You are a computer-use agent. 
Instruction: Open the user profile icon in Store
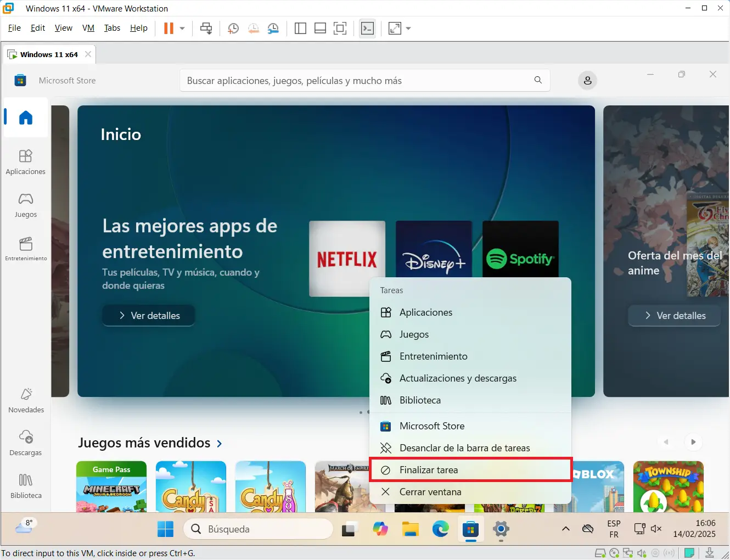click(587, 81)
